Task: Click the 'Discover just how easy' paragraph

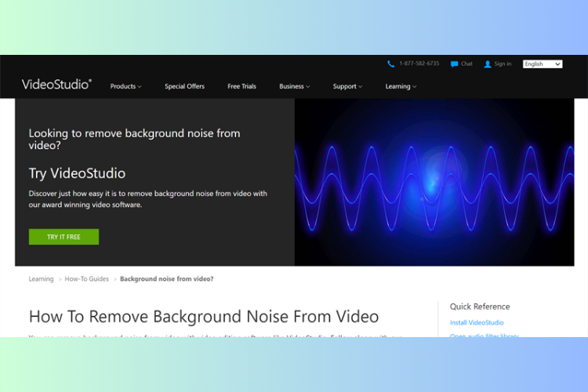Action: [x=147, y=199]
